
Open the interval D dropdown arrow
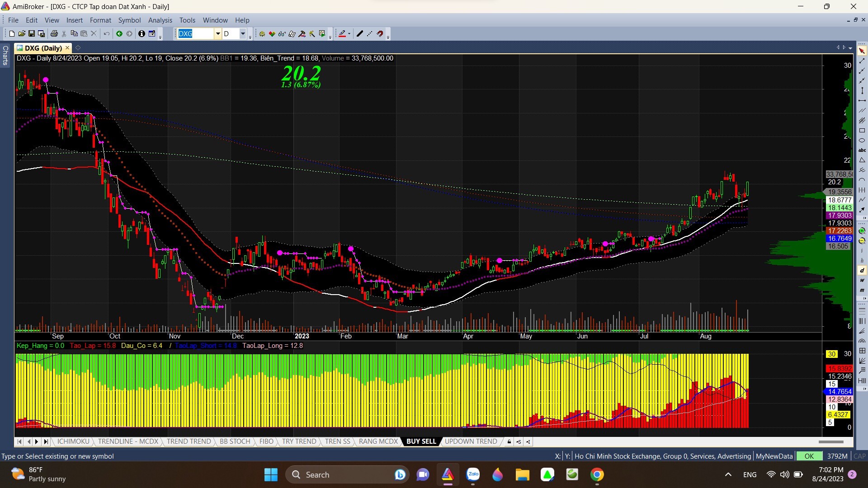tap(243, 33)
